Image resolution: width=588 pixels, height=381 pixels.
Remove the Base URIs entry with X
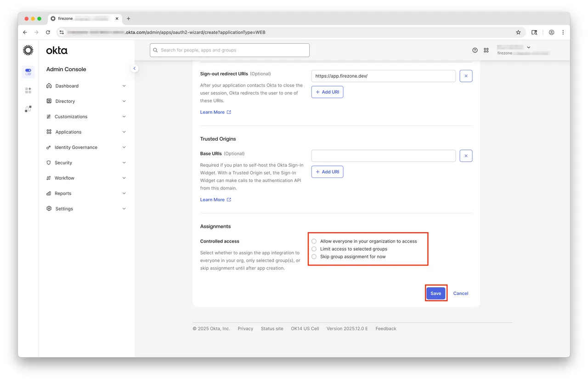pos(466,156)
